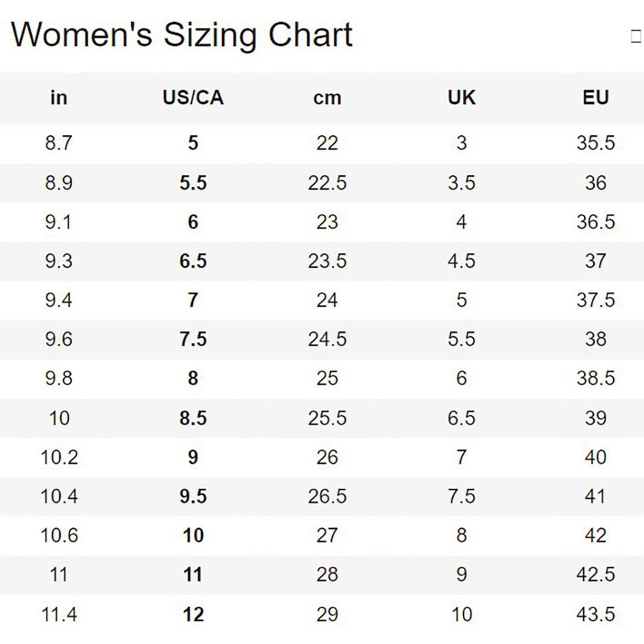Select UK size 6.5 cell

[x=461, y=418]
